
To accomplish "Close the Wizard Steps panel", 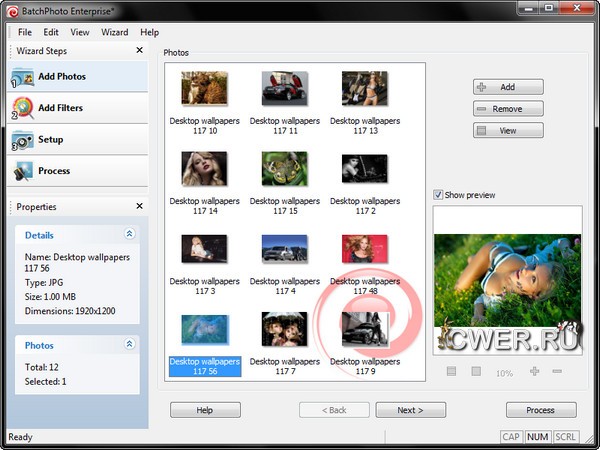I will [140, 50].
